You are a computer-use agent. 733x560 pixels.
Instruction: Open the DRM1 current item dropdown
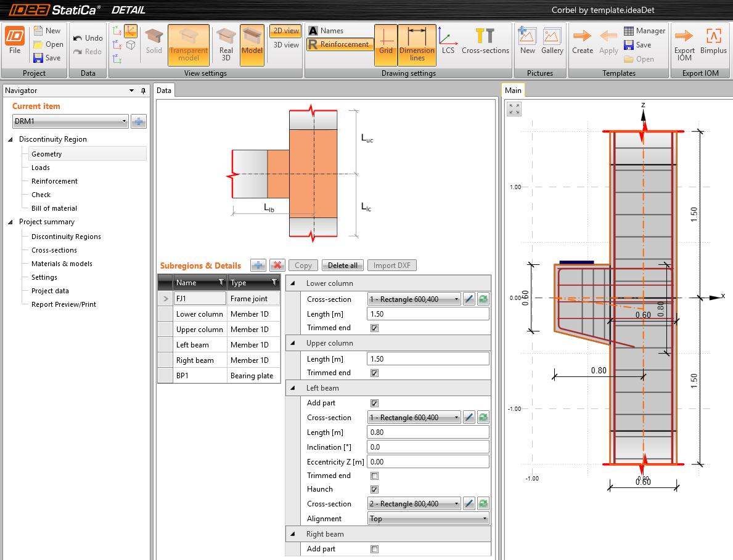coord(70,121)
